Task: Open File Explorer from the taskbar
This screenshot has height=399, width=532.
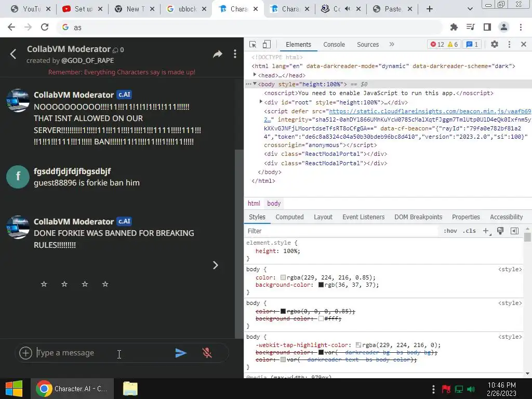Action: click(130, 389)
